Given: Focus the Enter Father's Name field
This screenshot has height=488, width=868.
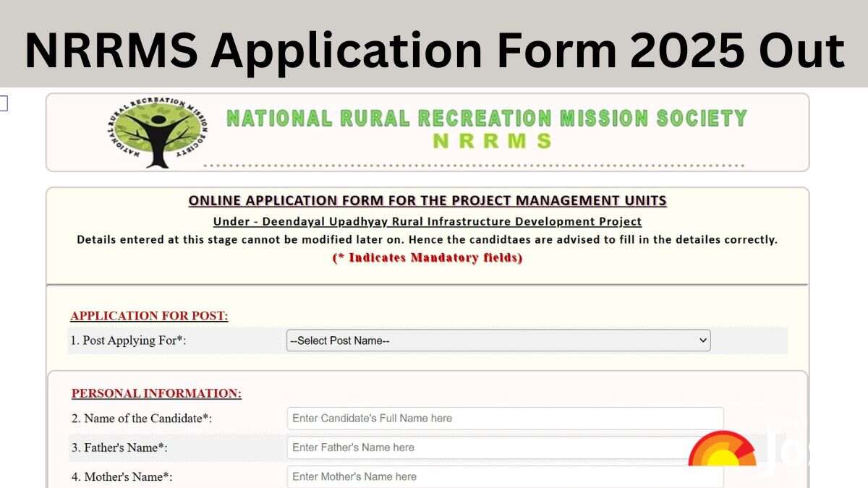Looking at the screenshot, I should pos(504,448).
